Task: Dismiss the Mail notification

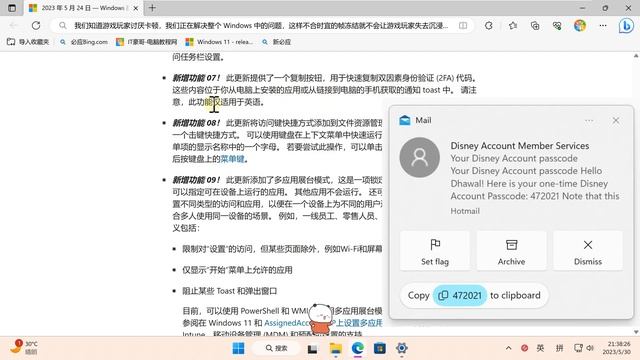Action: pyautogui.click(x=588, y=251)
